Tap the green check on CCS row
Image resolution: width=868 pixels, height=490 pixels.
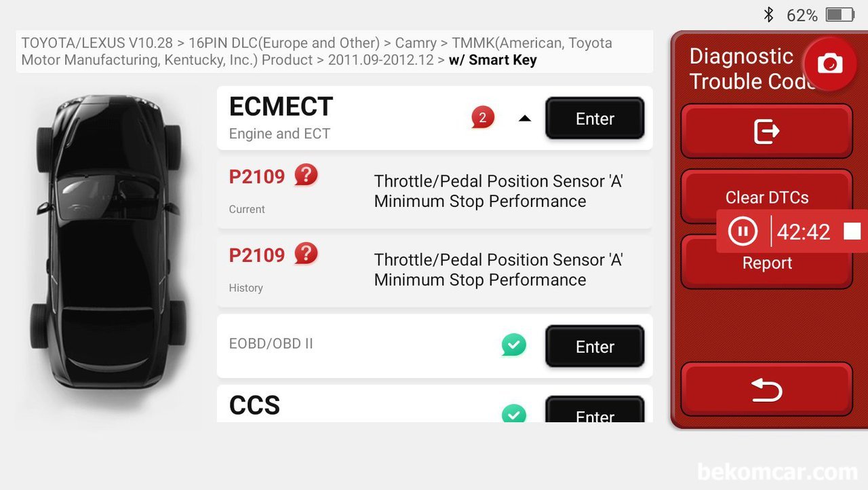click(x=513, y=413)
